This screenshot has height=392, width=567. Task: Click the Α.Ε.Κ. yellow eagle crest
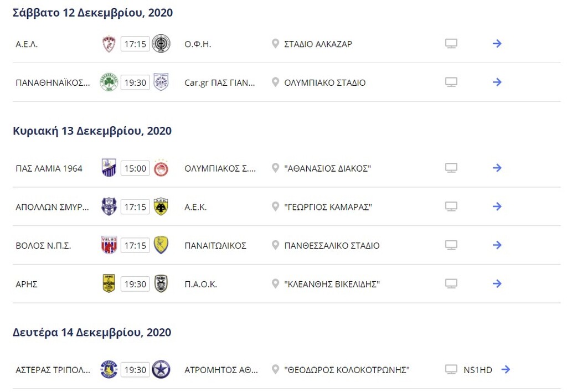pos(161,207)
